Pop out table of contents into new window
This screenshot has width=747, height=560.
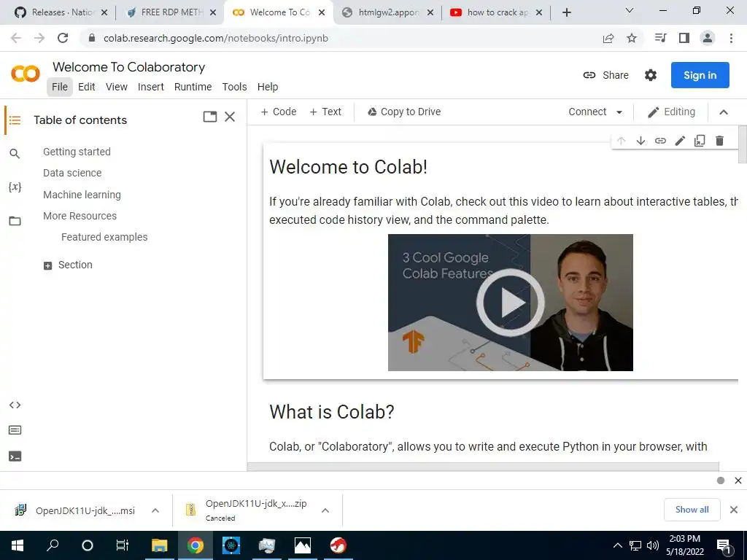tap(209, 117)
